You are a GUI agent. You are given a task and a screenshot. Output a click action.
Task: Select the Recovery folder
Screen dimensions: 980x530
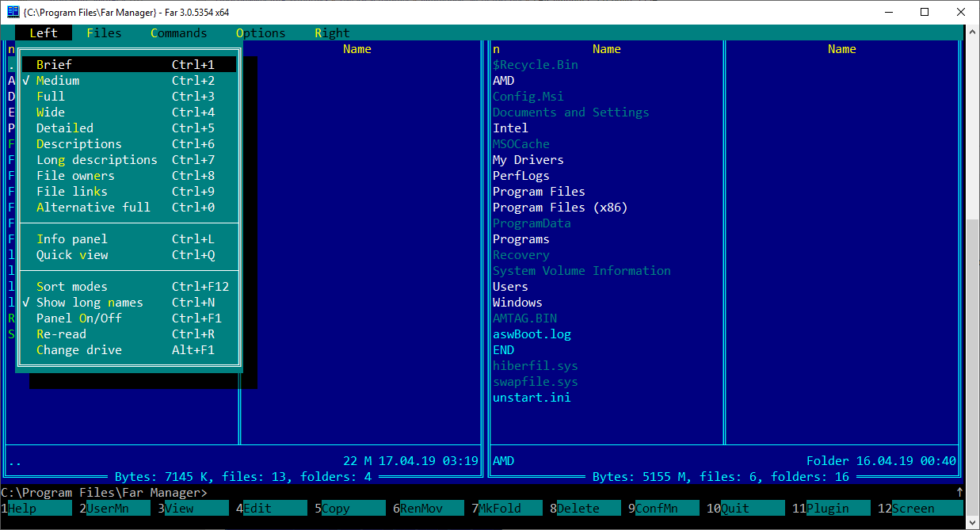click(521, 255)
